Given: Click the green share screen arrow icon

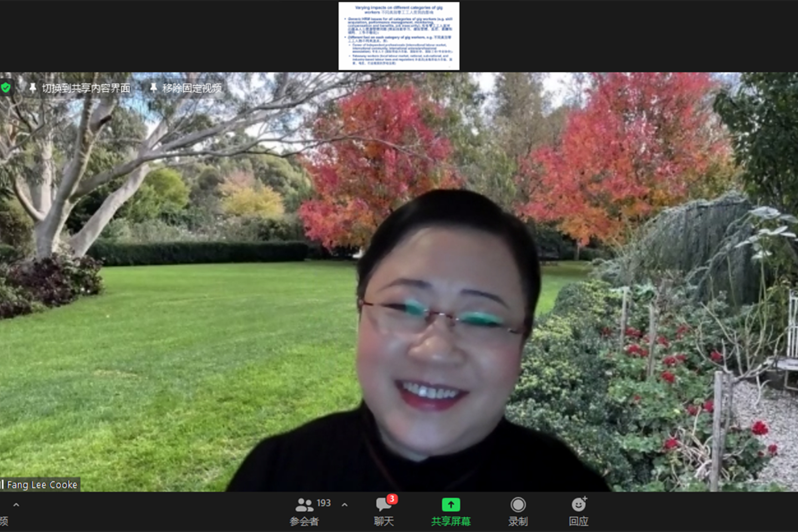Looking at the screenshot, I should (x=451, y=505).
